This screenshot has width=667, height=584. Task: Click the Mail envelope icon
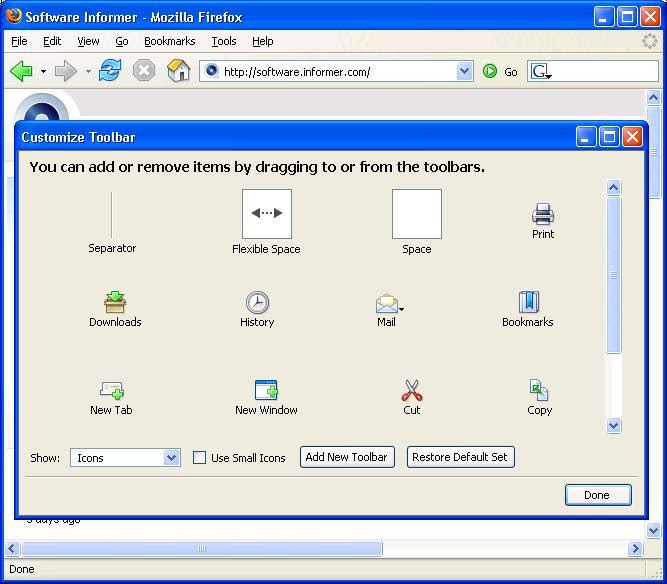(387, 303)
